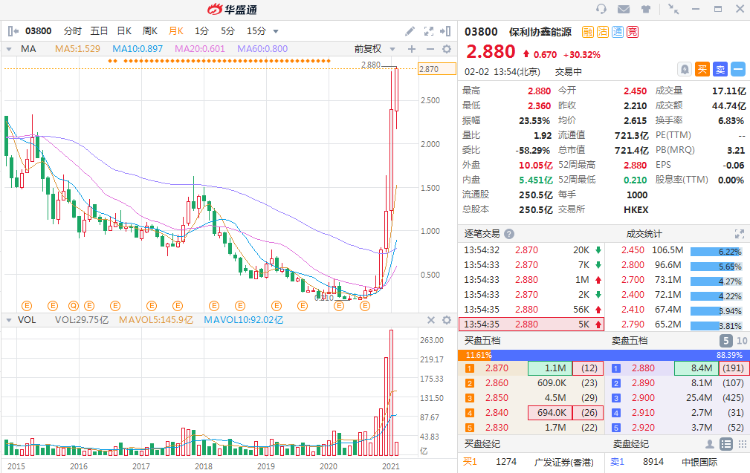The height and width of the screenshot is (473, 750).
Task: Open the more timeframes dropdown arrow
Action: point(276,32)
